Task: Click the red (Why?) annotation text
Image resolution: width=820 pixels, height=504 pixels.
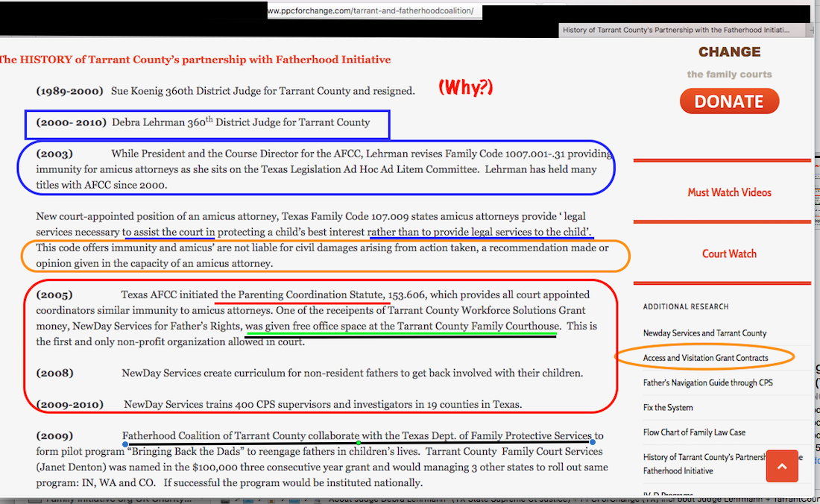Action: (465, 88)
